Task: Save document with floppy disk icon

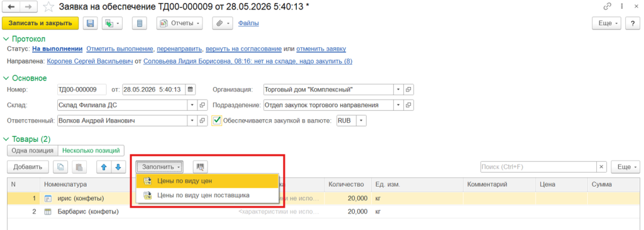Action: coord(91,23)
